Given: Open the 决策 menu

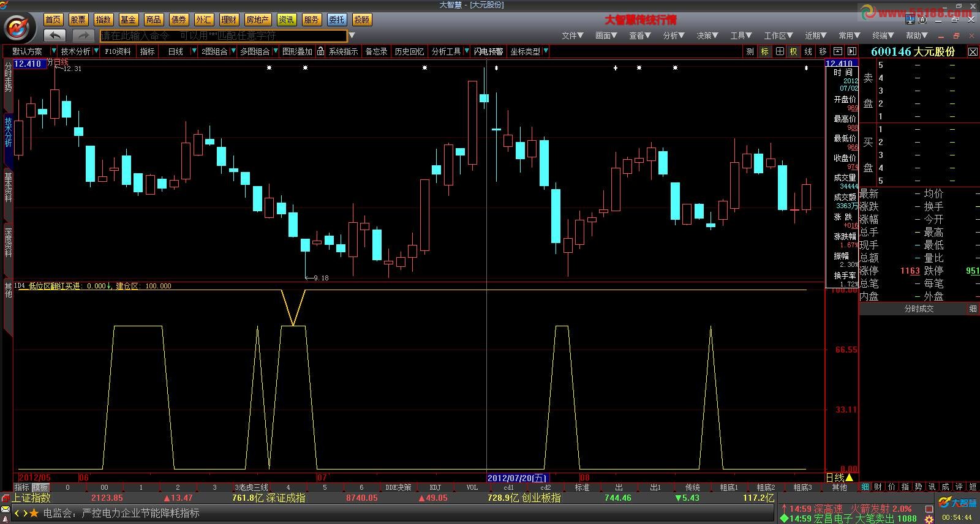Looking at the screenshot, I should (x=707, y=36).
